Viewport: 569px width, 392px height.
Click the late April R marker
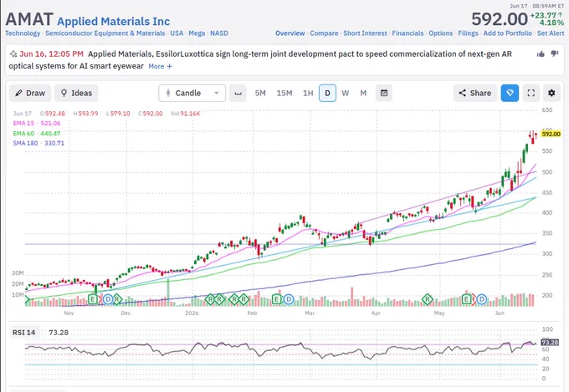428,299
